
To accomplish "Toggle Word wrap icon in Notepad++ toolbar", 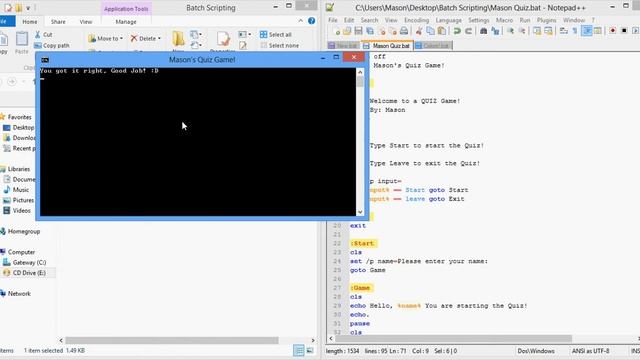I will [564, 31].
